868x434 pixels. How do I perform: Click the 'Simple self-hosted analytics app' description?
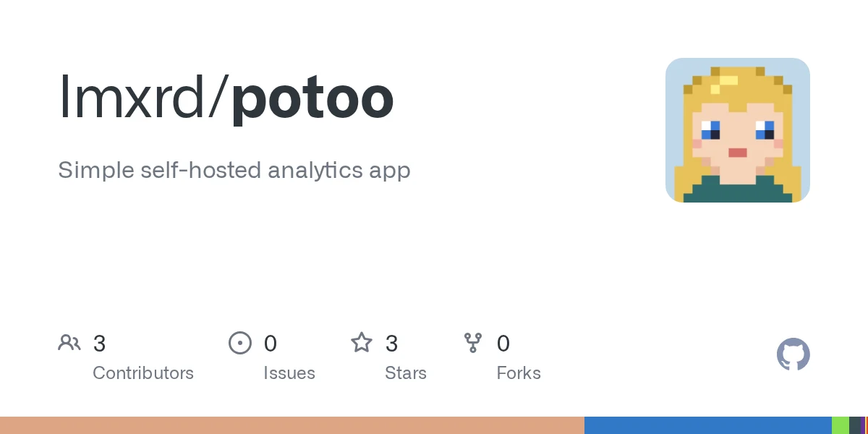click(x=234, y=171)
